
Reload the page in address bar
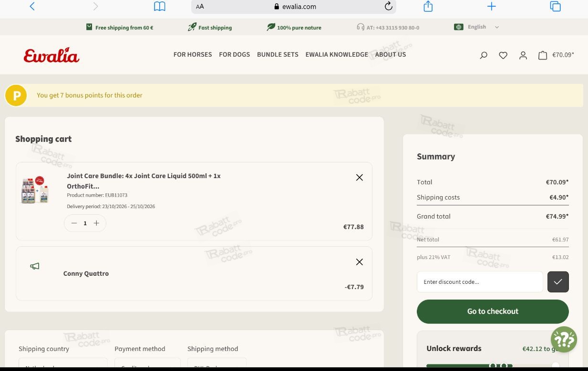pos(388,6)
